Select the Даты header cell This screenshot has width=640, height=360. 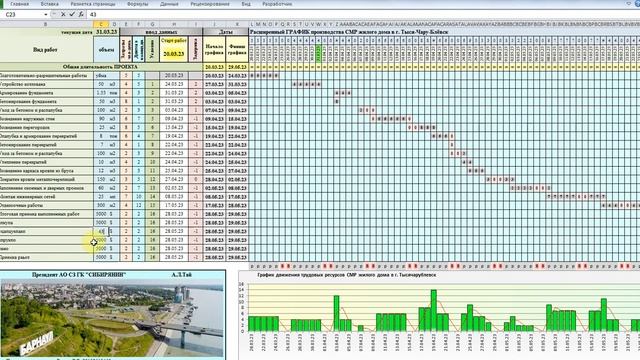[x=226, y=32]
